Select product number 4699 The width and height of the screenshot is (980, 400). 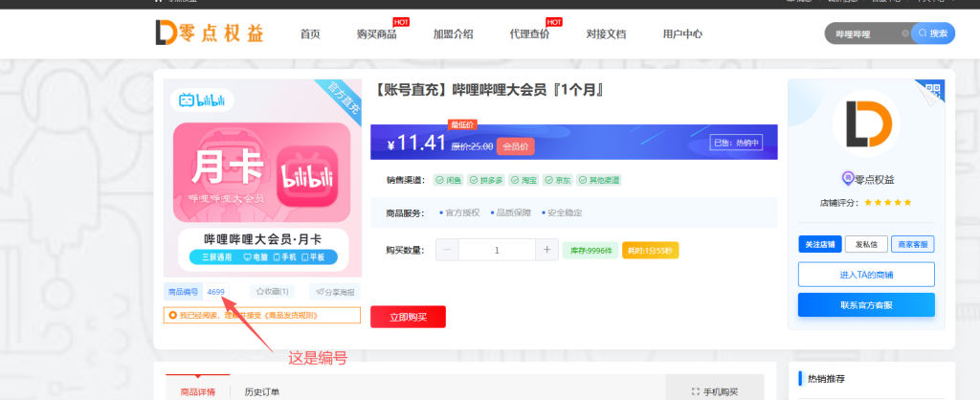[x=215, y=292]
